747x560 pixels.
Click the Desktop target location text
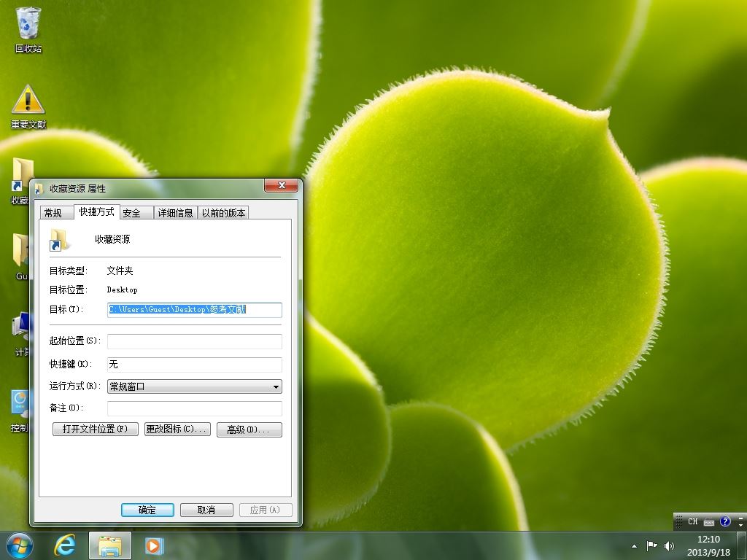[x=122, y=289]
